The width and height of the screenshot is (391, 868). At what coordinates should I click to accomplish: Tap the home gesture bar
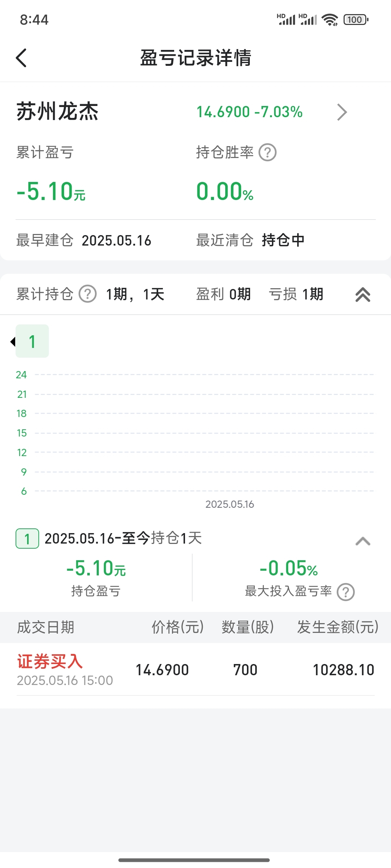point(194,860)
